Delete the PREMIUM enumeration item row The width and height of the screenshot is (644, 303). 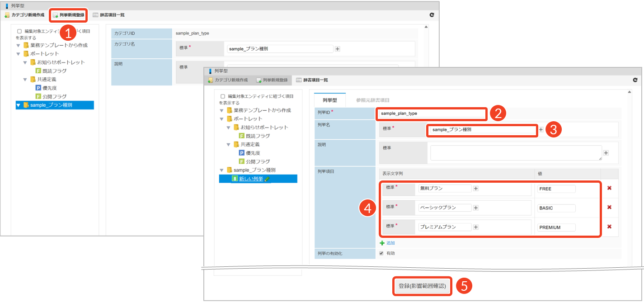click(609, 227)
